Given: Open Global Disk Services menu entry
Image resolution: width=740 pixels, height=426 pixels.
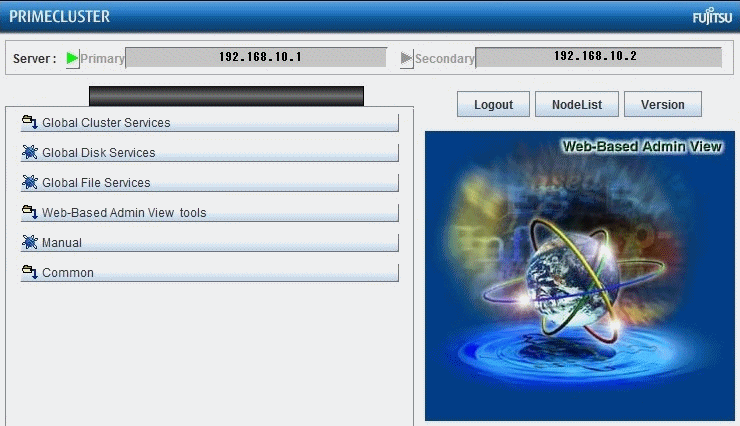Looking at the screenshot, I should (210, 153).
